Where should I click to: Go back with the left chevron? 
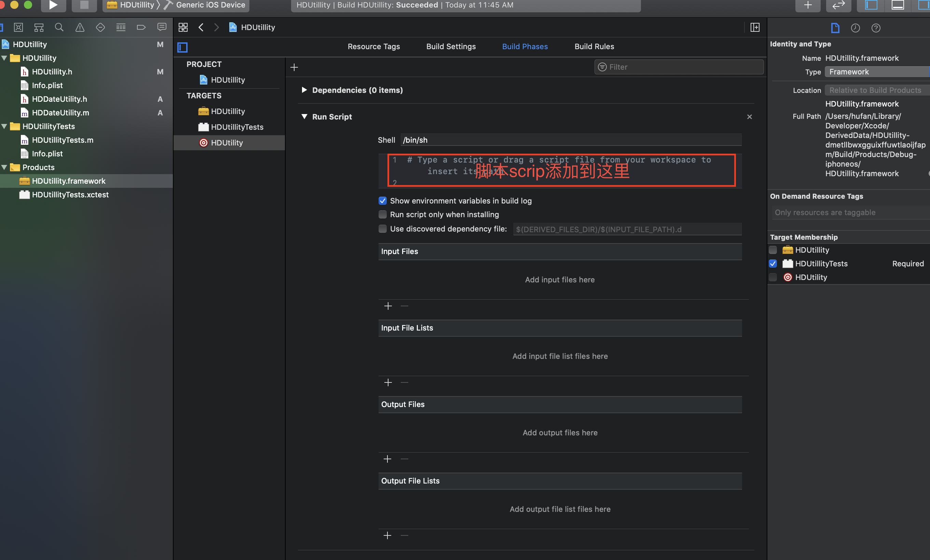tap(201, 27)
